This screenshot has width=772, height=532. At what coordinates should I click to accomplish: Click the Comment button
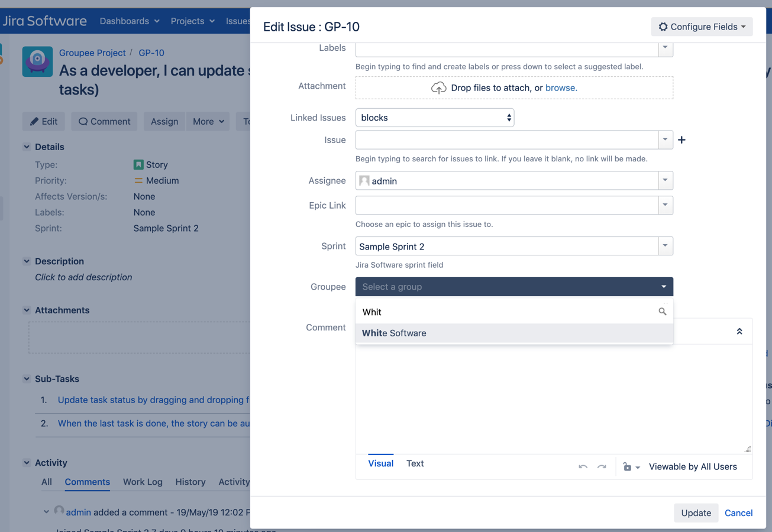(x=104, y=121)
